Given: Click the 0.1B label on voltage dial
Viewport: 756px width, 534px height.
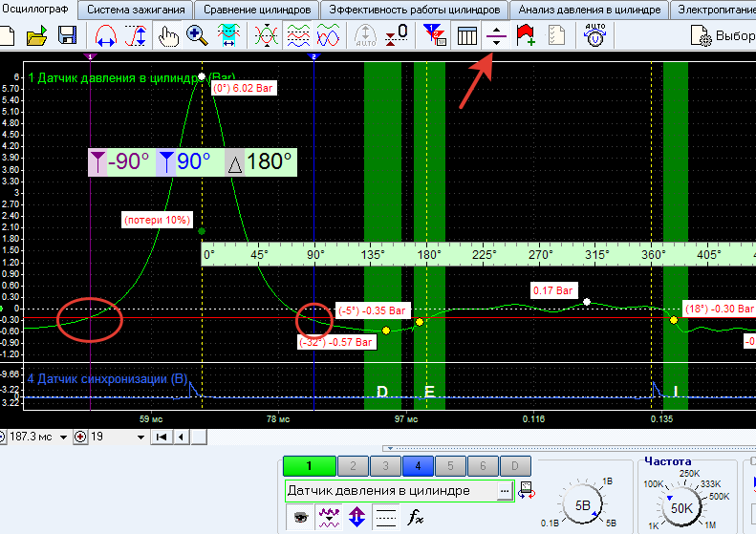Looking at the screenshot, I should tap(550, 523).
